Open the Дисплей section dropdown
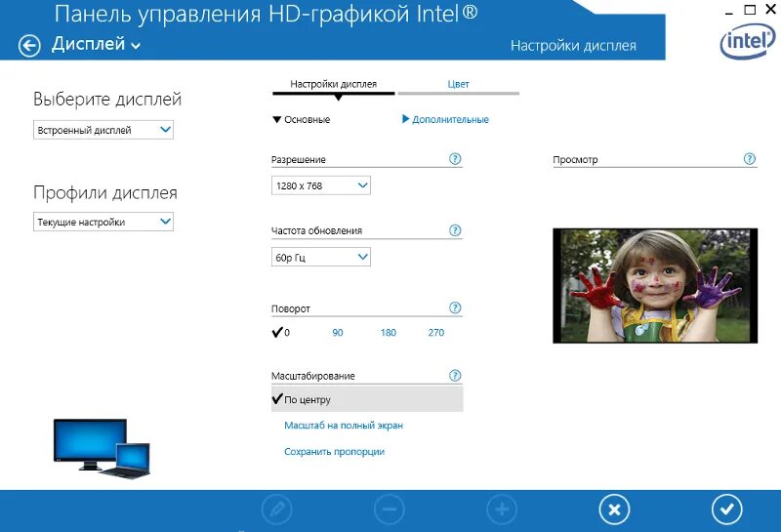This screenshot has height=532, width=781. click(96, 44)
